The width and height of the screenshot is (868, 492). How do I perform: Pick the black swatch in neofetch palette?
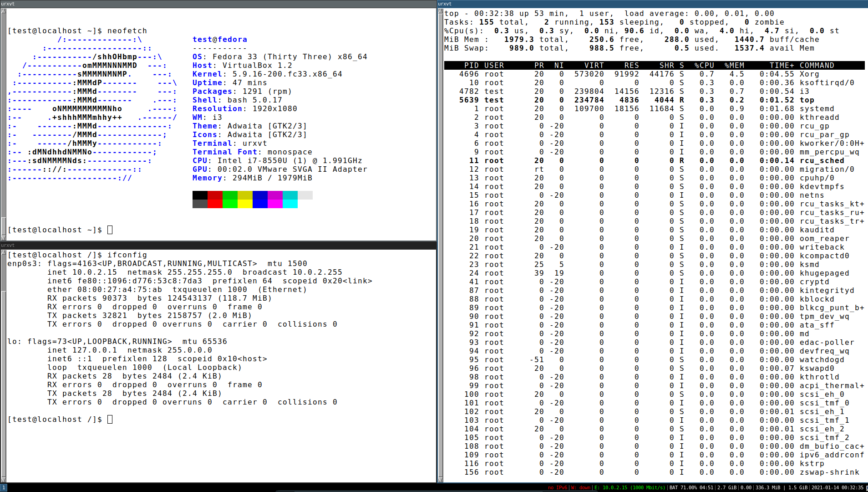(x=200, y=195)
